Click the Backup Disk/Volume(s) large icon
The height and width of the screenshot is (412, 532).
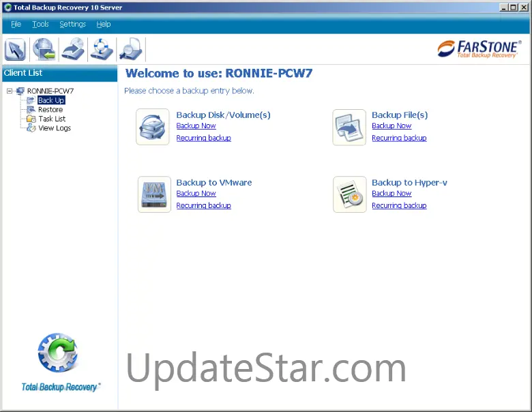[153, 127]
